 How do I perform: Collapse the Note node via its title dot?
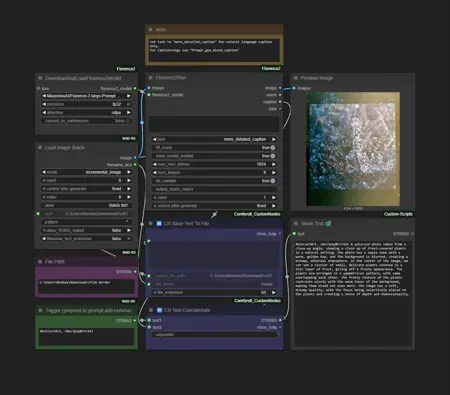[x=150, y=29]
